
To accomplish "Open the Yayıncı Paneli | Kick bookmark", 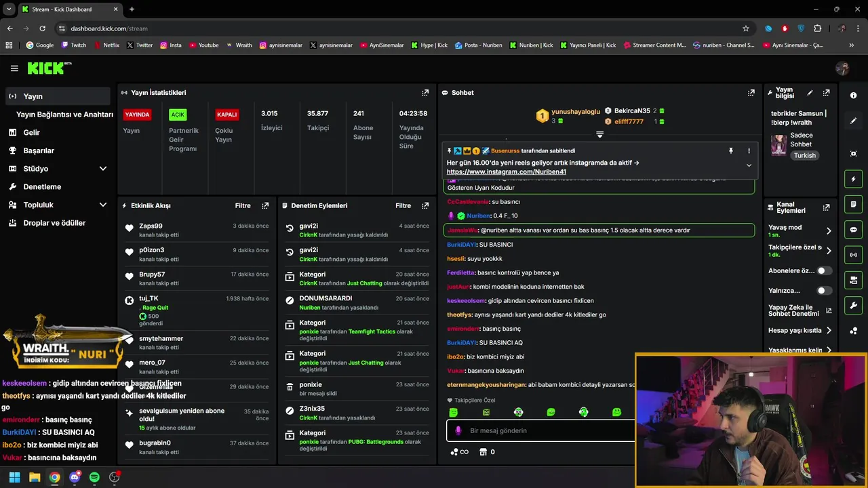I will 587,45.
